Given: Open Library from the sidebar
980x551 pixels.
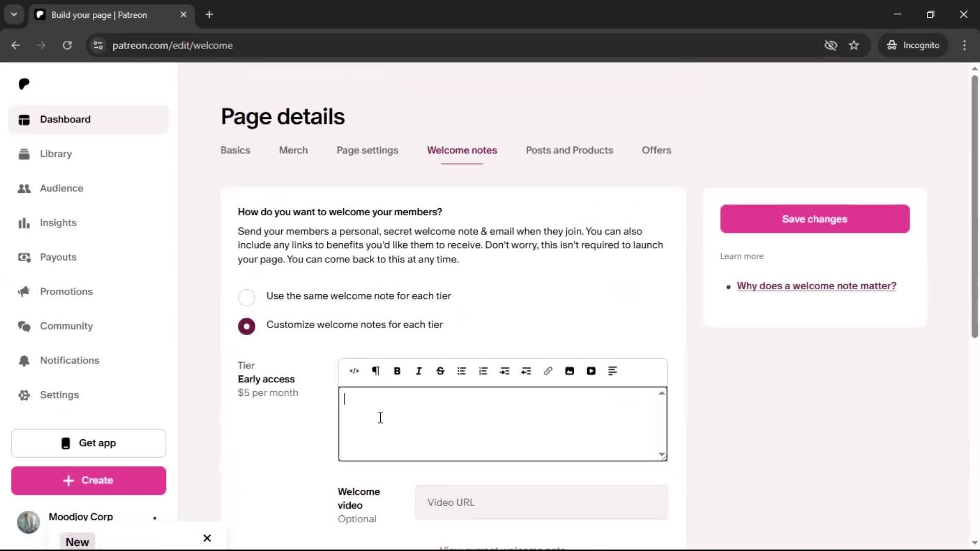Looking at the screenshot, I should point(88,154).
